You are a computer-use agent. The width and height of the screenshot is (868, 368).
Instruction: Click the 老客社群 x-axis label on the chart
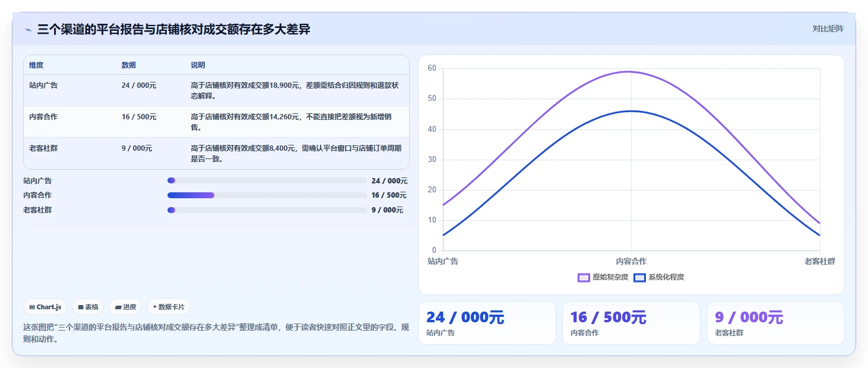pos(820,261)
